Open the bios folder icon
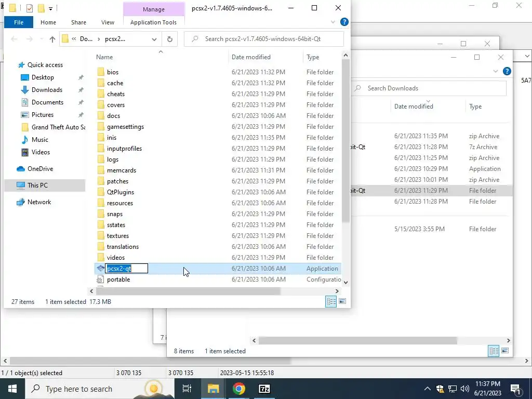This screenshot has height=399, width=532. pyautogui.click(x=101, y=72)
